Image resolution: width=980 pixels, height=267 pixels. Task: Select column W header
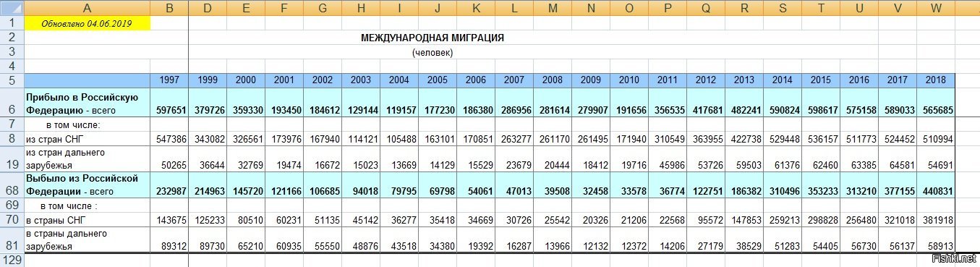point(936,7)
